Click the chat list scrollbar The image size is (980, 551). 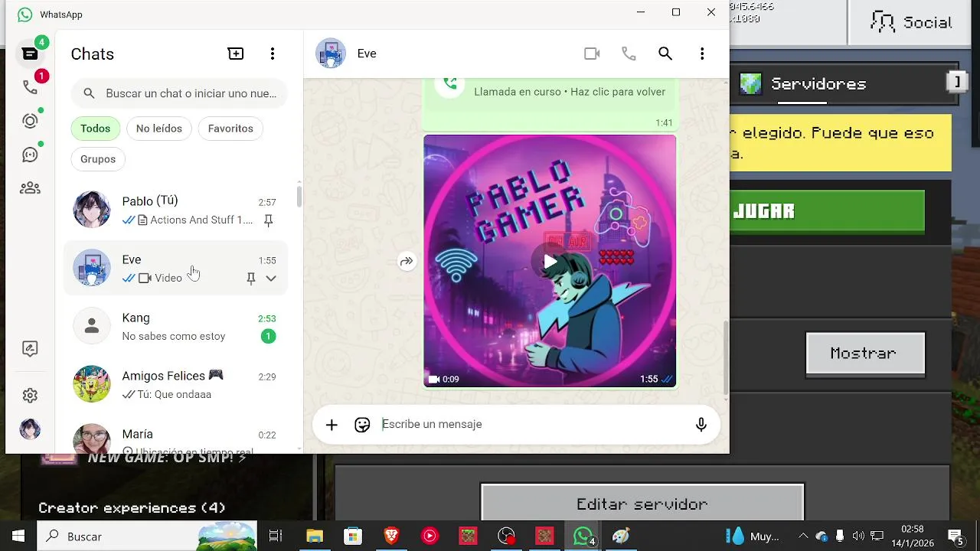pyautogui.click(x=299, y=197)
